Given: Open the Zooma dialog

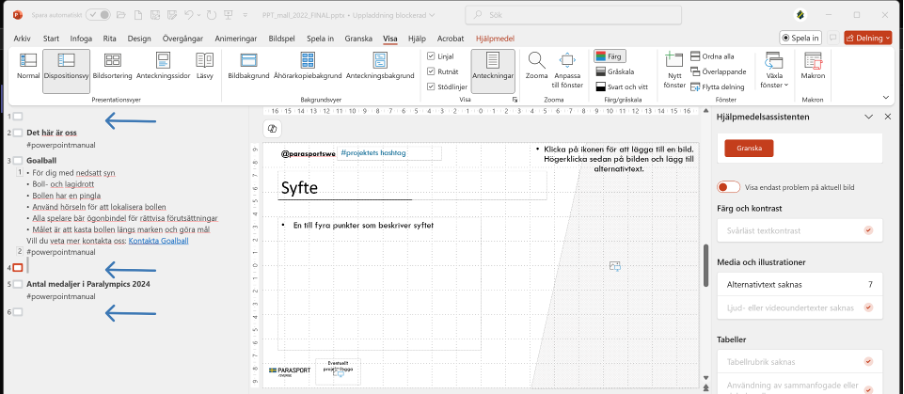Looking at the screenshot, I should pyautogui.click(x=537, y=66).
